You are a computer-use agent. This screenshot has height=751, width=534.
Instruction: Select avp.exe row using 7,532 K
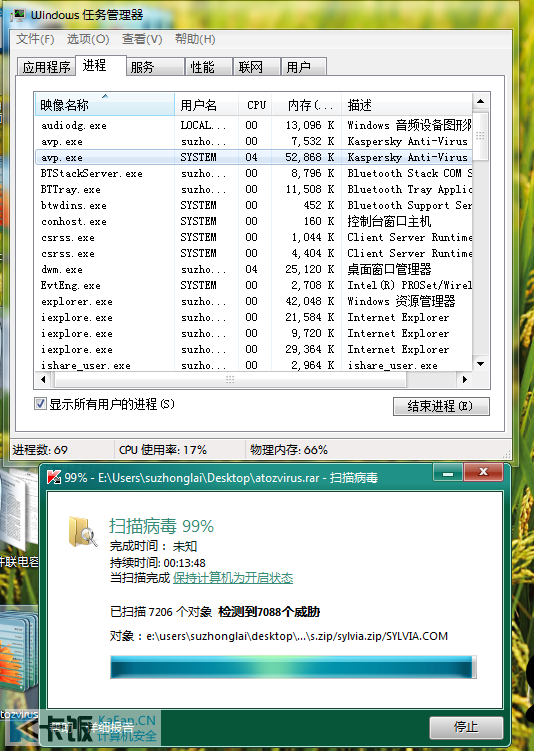[253, 141]
